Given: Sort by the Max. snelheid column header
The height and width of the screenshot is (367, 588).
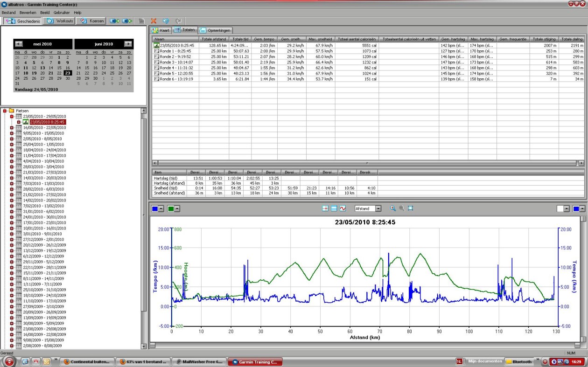Looking at the screenshot, I should (x=321, y=39).
